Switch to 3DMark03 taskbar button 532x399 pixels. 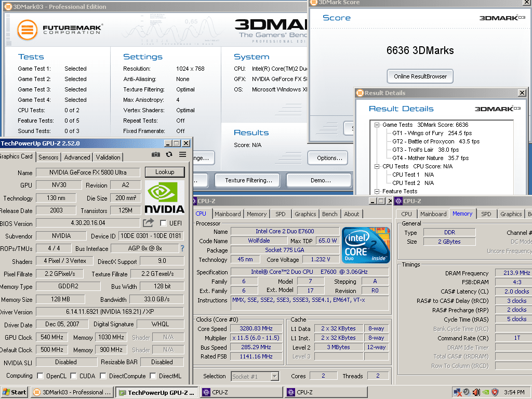pyautogui.click(x=72, y=392)
